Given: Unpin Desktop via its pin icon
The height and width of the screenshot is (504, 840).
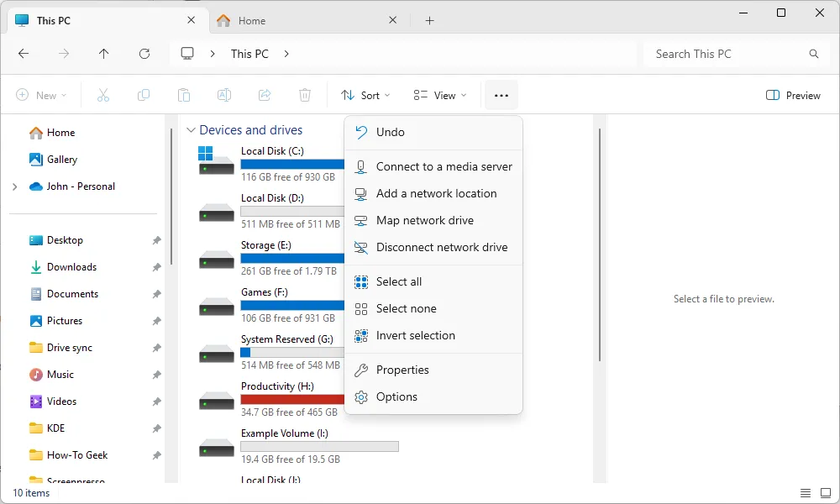Looking at the screenshot, I should pyautogui.click(x=156, y=240).
